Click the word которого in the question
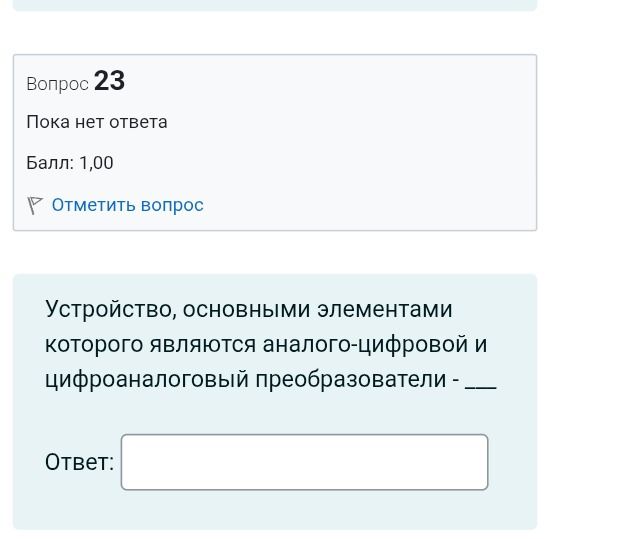The width and height of the screenshot is (642, 539). coord(94,345)
